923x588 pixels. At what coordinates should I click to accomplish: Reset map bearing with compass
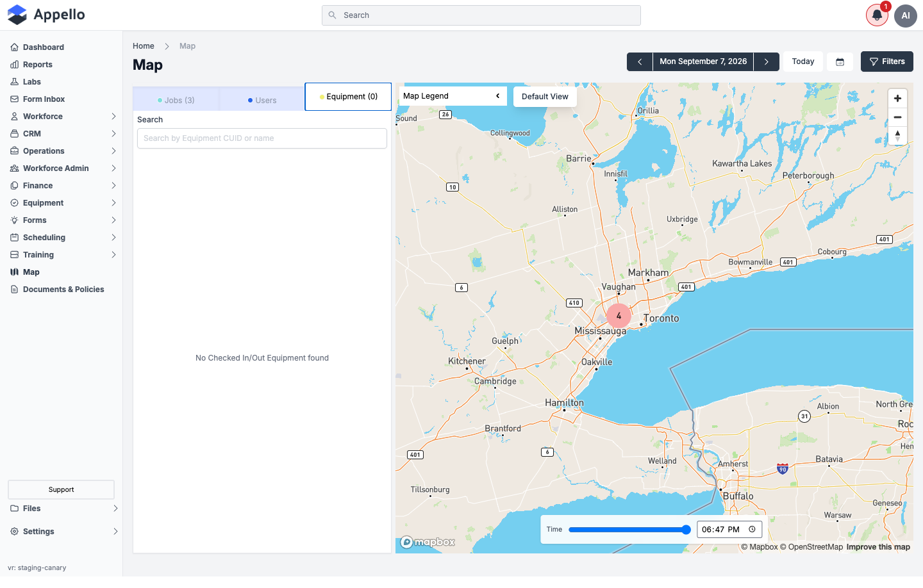tap(897, 136)
